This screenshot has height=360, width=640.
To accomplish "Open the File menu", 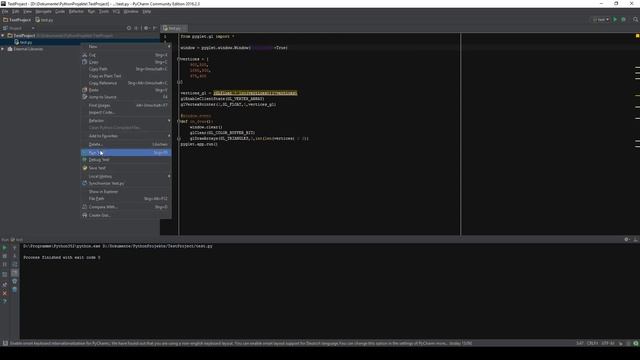I will coord(5,11).
